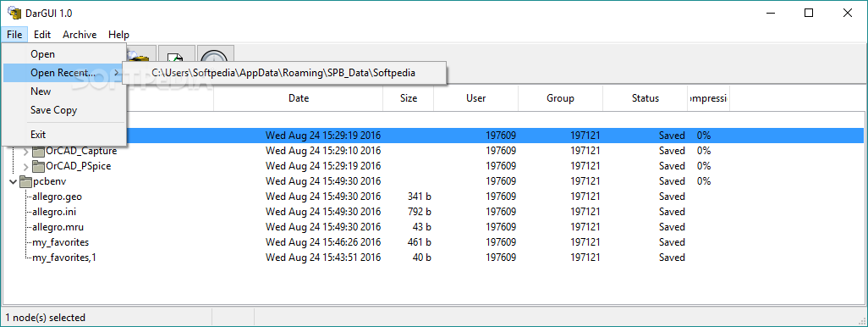Select the my_favorites file entry
Screen dimensions: 868x327
click(x=60, y=242)
